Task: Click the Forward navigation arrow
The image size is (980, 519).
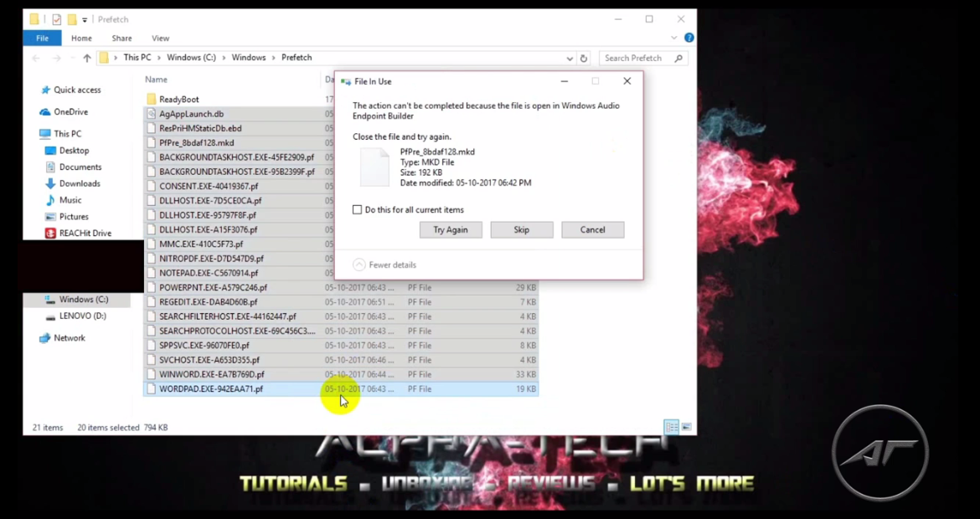Action: 56,58
